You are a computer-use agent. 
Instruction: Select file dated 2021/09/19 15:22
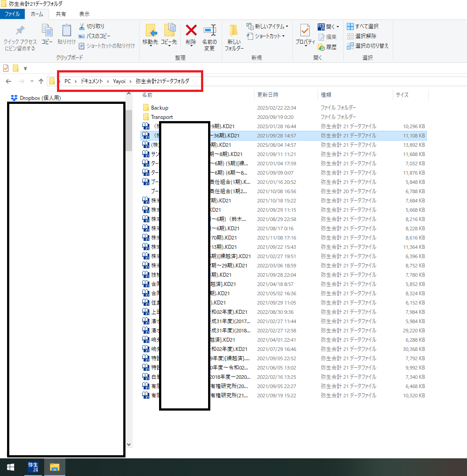284,396
